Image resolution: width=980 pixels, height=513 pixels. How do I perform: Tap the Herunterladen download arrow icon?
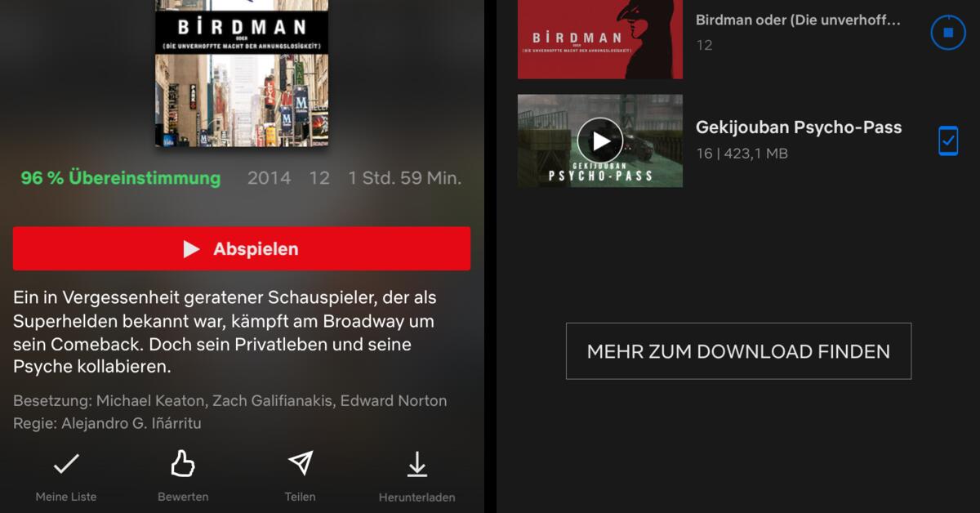[x=417, y=464]
